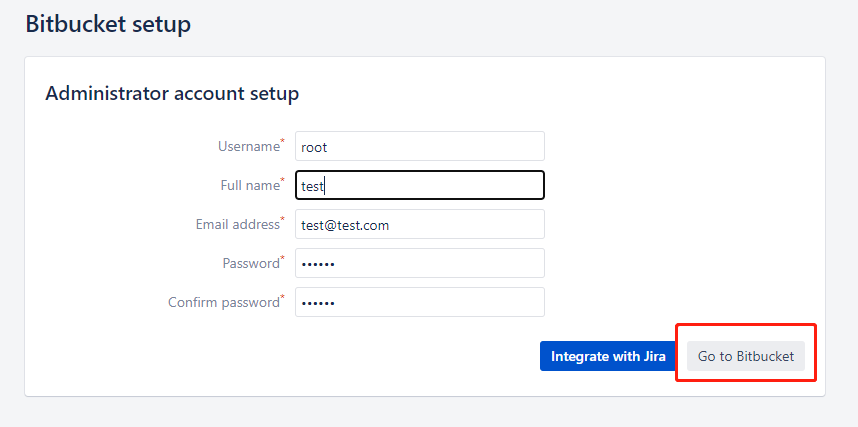858x427 pixels.
Task: Click the Bitbucket setup page heading
Action: click(108, 25)
